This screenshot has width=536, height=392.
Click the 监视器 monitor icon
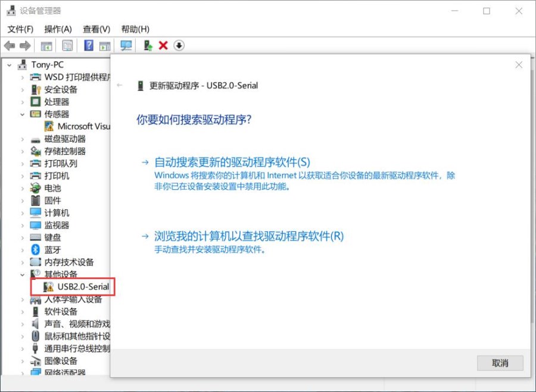tap(36, 225)
